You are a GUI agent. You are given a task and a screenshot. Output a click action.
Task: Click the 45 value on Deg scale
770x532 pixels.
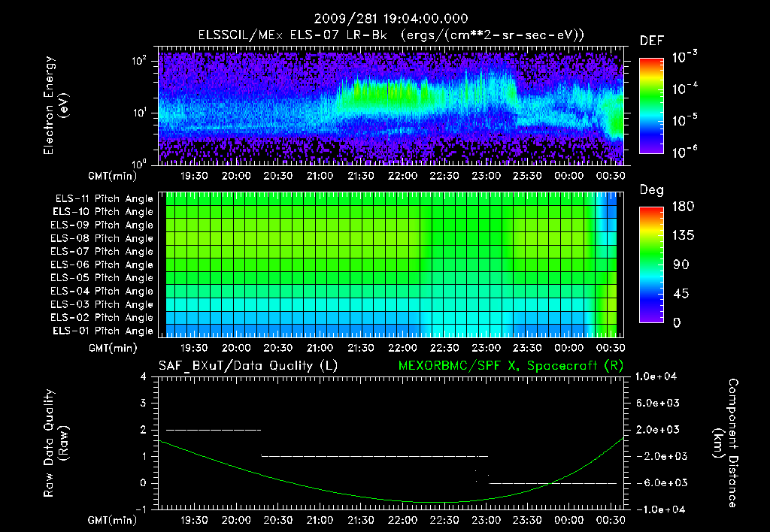[681, 294]
